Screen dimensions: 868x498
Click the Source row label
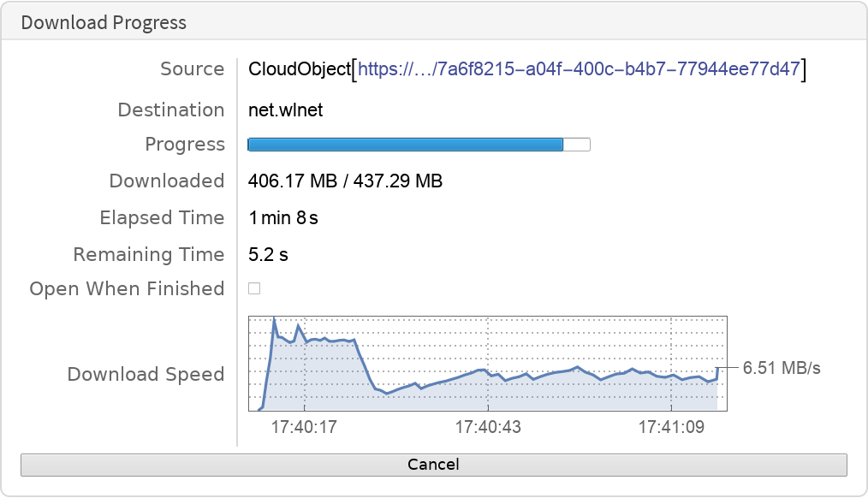pos(192,69)
